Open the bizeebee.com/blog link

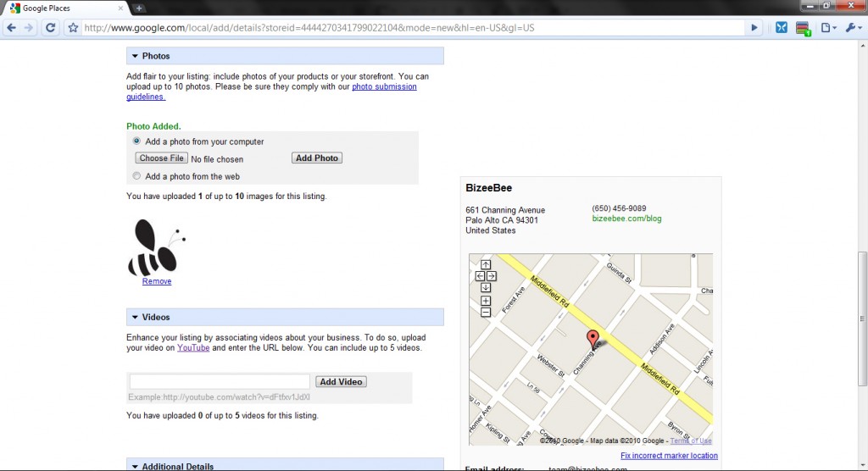pos(626,219)
